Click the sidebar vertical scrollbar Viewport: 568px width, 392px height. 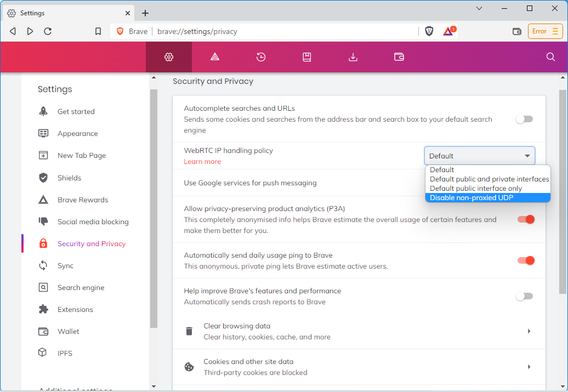tap(154, 208)
